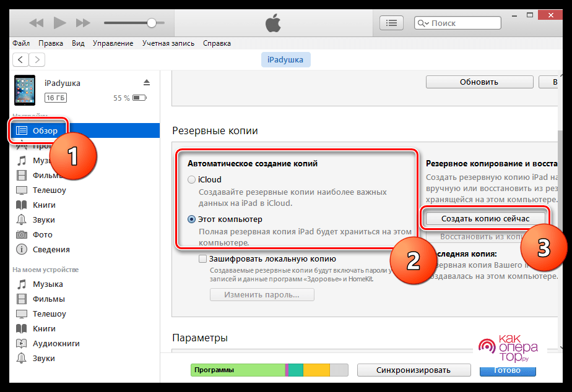572x392 pixels.
Task: Click the fast-forward (next track) icon
Action: tap(83, 23)
